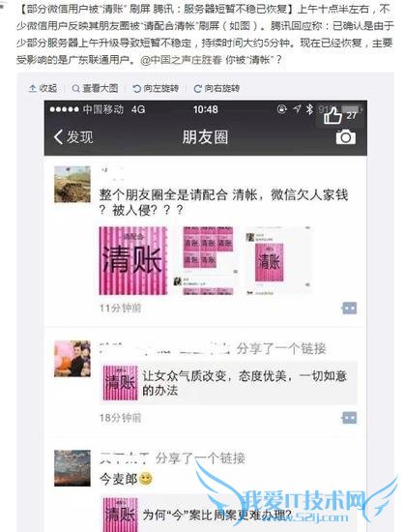The image size is (404, 532).
Task: Tap the first post's landscape avatar
Action: pyautogui.click(x=72, y=184)
